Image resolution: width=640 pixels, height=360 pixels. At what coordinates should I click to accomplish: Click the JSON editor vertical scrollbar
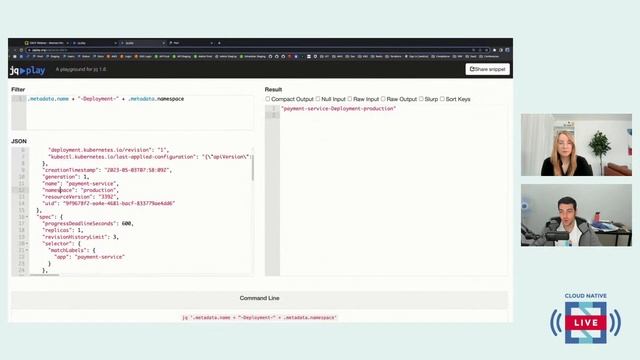pos(253,167)
